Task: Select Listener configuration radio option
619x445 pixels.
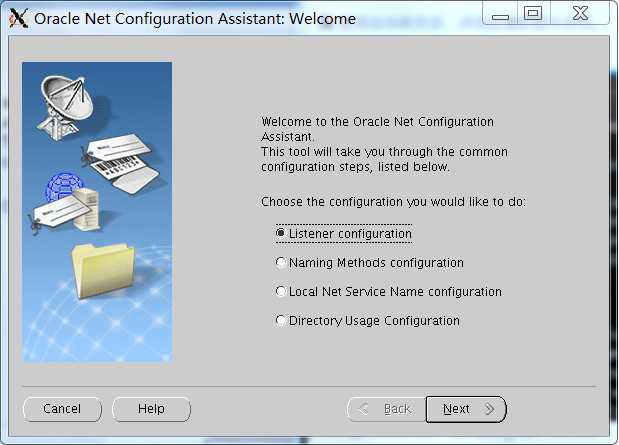Action: [344, 233]
